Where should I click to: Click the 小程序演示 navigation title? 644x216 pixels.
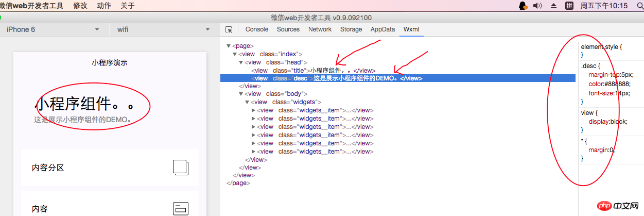[x=110, y=63]
